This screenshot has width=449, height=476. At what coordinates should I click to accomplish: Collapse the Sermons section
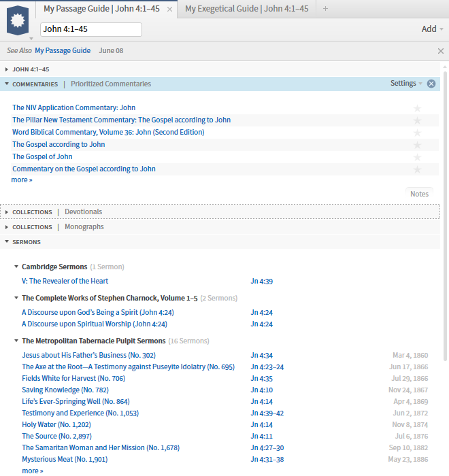(7, 241)
